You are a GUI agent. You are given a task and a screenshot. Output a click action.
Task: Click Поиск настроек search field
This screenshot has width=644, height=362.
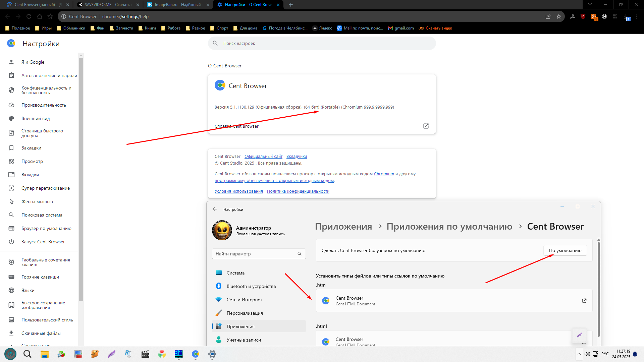(x=322, y=43)
